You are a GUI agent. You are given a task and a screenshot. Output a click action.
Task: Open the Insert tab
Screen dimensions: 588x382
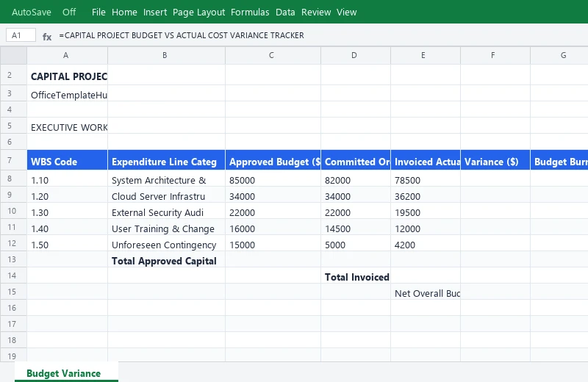155,12
